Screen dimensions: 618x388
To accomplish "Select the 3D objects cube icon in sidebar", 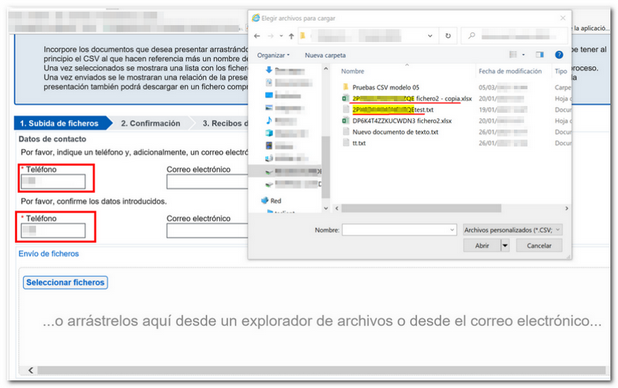I will (x=269, y=133).
